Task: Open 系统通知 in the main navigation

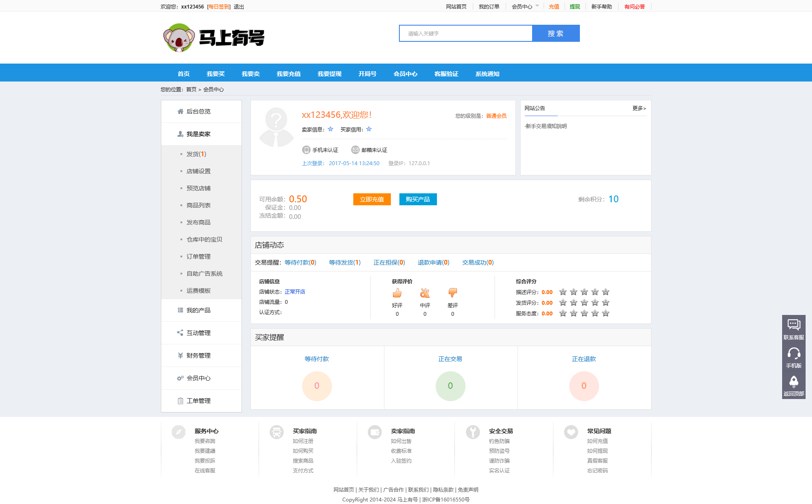Action: point(487,74)
